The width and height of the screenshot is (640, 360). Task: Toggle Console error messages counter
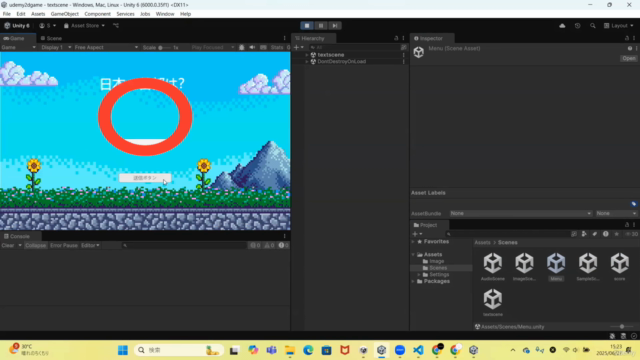(x=283, y=245)
